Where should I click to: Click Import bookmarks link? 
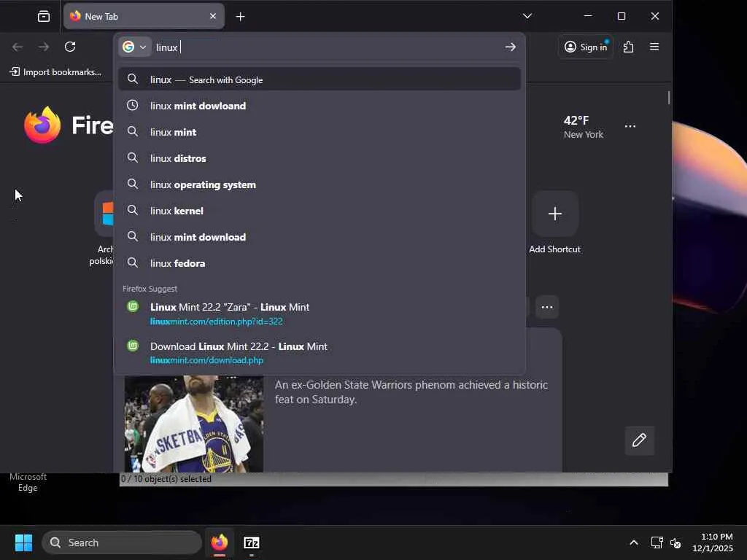coord(55,72)
